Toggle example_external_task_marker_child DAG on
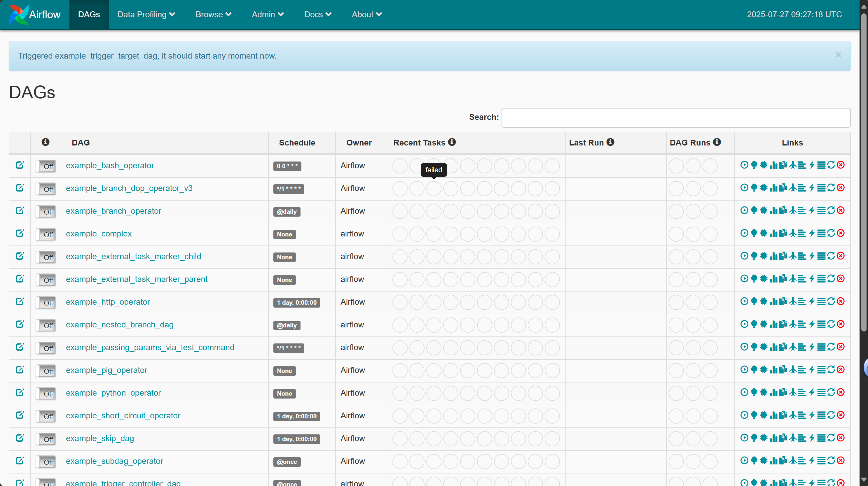Image resolution: width=868 pixels, height=486 pixels. point(46,257)
